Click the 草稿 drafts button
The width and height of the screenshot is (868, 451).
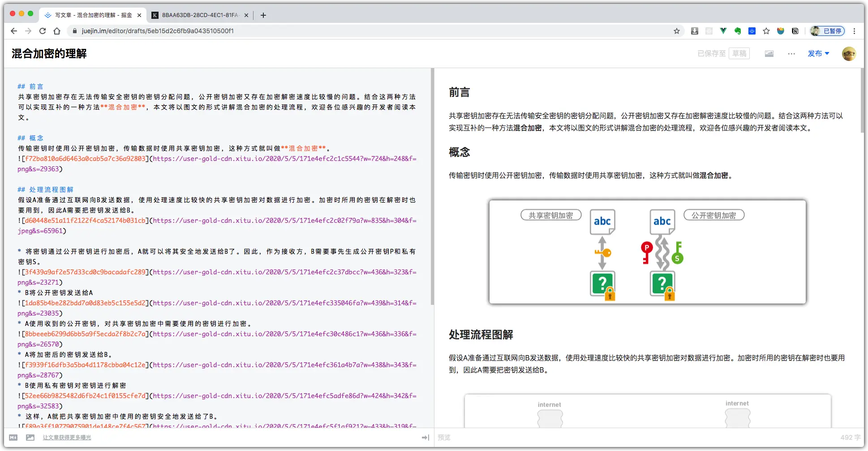[739, 54]
